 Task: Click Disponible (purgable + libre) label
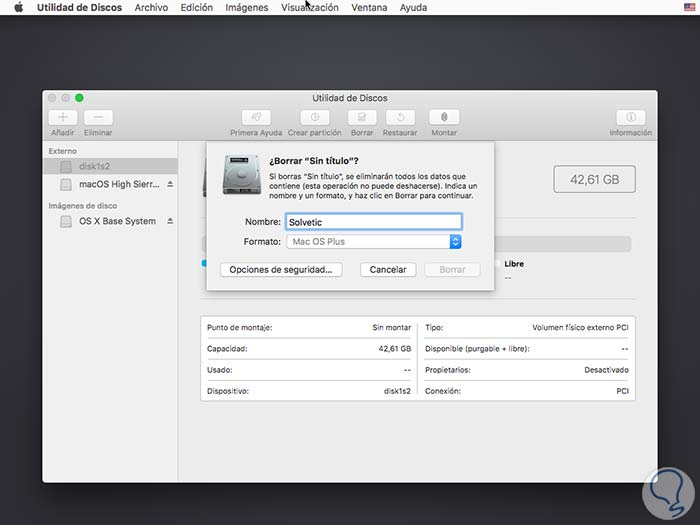pos(477,349)
